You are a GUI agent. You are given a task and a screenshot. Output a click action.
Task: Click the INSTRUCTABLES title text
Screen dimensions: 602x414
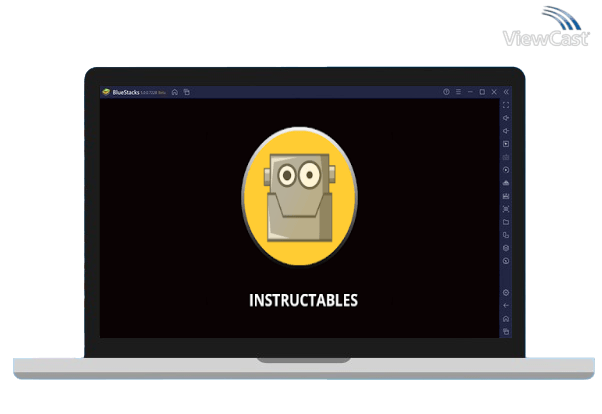coord(303,300)
